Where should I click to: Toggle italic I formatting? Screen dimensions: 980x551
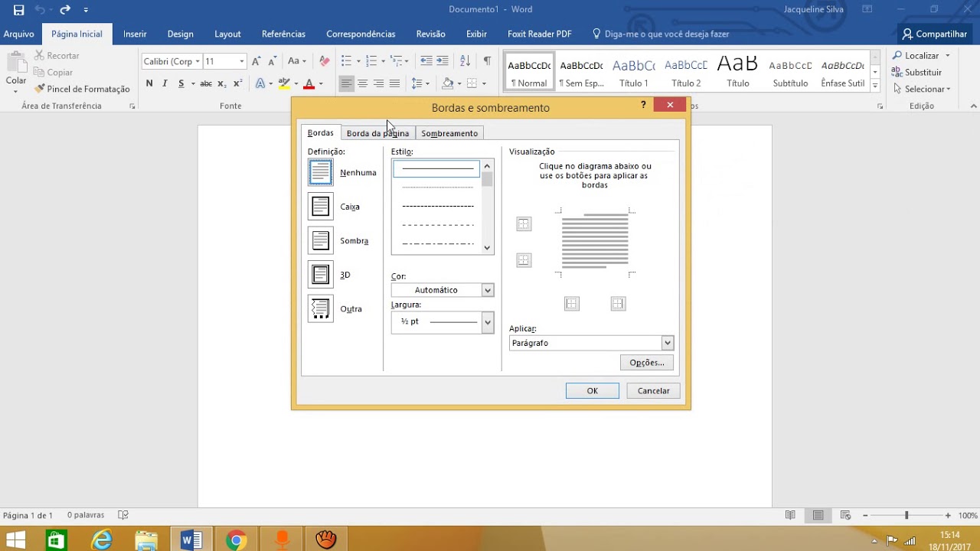coord(165,83)
